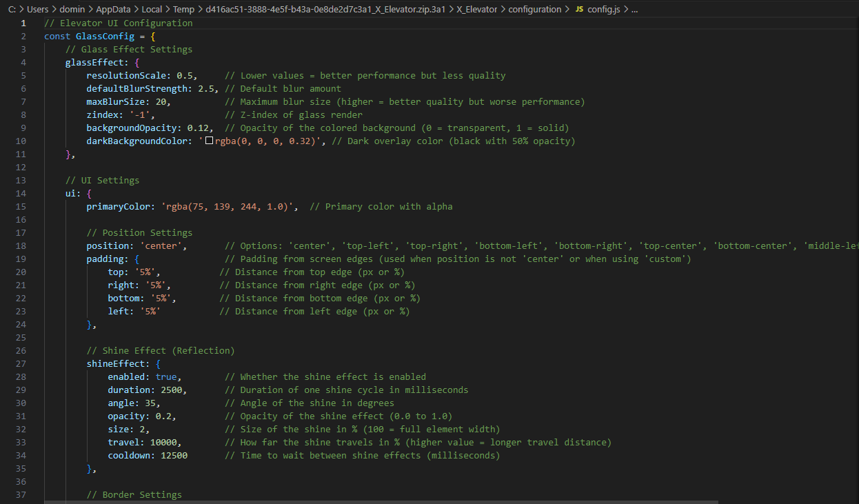Viewport: 859px width, 504px height.
Task: Click the angle value 35
Action: (x=150, y=403)
